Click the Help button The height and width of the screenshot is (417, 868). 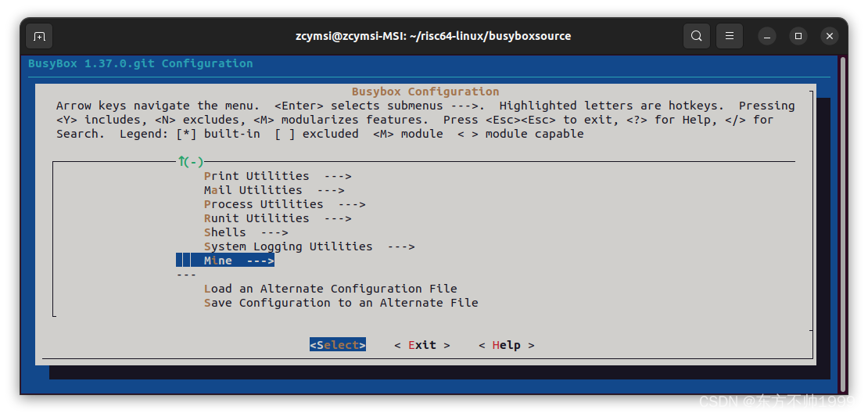(x=507, y=345)
